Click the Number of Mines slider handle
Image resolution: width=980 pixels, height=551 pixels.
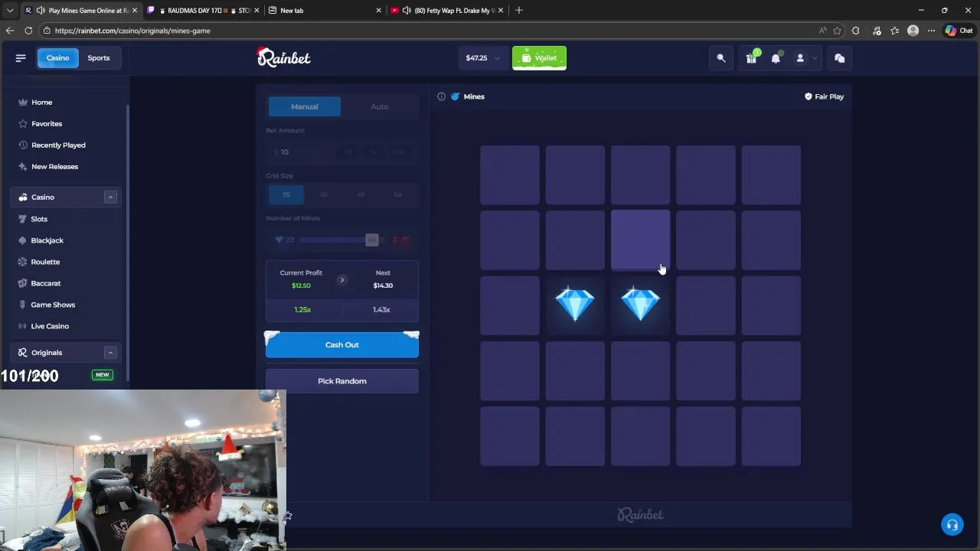coord(371,240)
